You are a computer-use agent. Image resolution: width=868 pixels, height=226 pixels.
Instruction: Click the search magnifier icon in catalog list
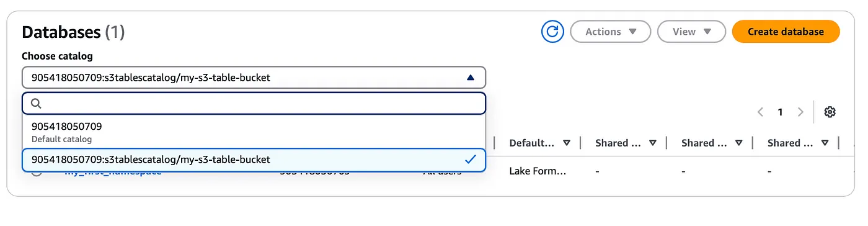pyautogui.click(x=36, y=104)
